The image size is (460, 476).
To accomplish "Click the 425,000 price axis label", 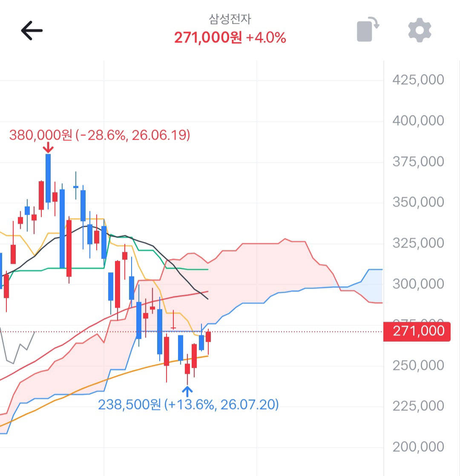I will [x=418, y=80].
